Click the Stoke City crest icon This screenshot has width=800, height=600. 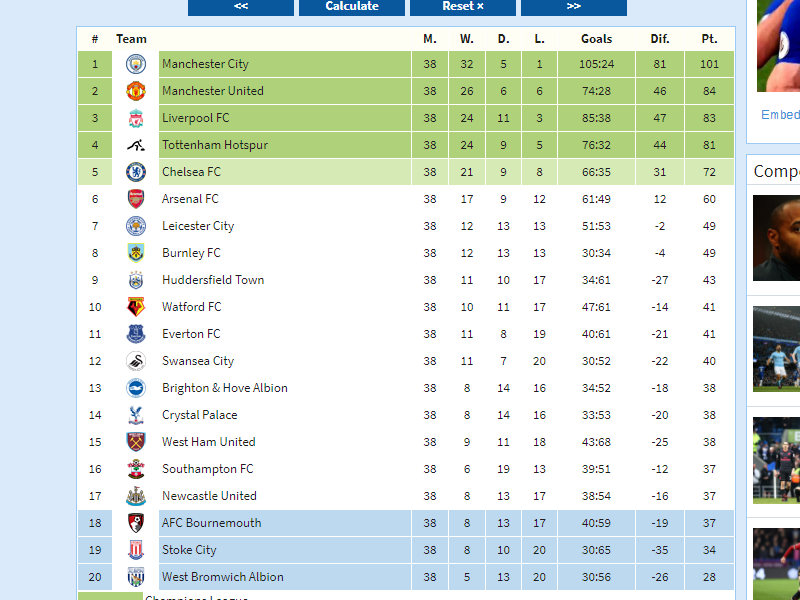click(136, 550)
